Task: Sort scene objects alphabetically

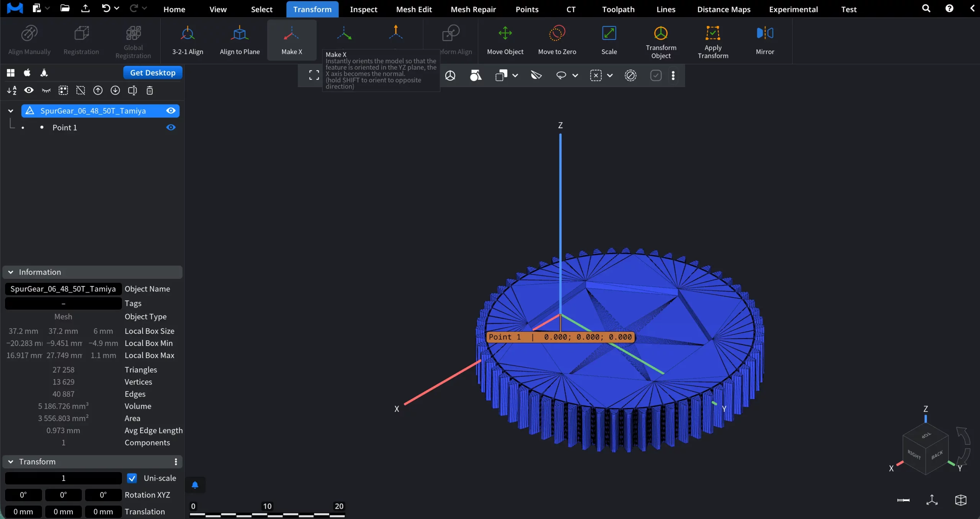Action: (x=11, y=90)
